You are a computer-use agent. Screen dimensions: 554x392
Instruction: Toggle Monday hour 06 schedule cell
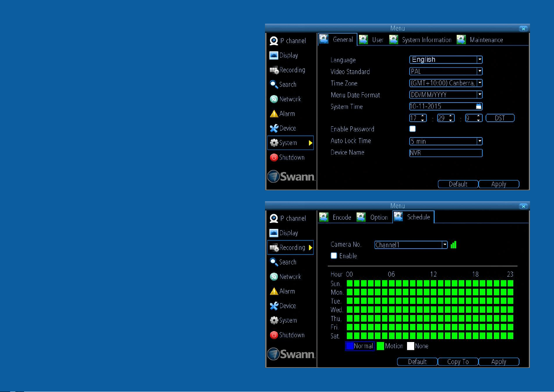392,292
